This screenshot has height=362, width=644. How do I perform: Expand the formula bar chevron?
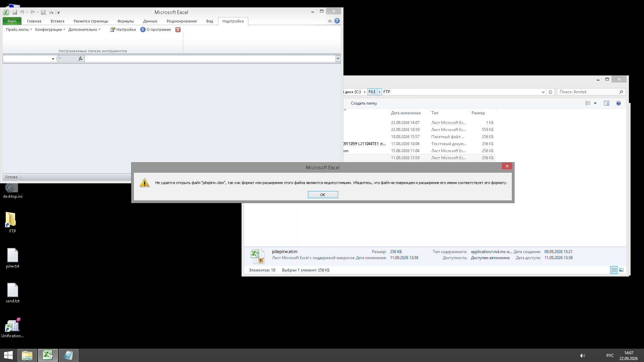338,59
